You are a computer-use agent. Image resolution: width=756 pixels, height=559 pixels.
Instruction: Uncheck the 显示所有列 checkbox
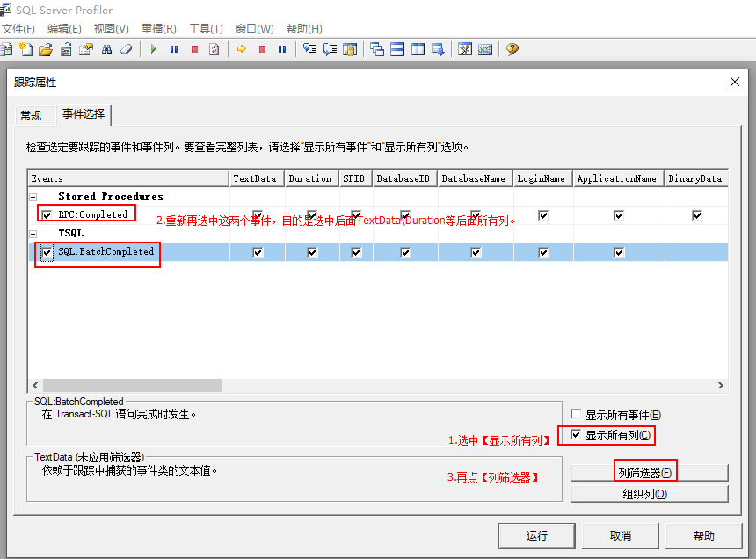(x=576, y=435)
